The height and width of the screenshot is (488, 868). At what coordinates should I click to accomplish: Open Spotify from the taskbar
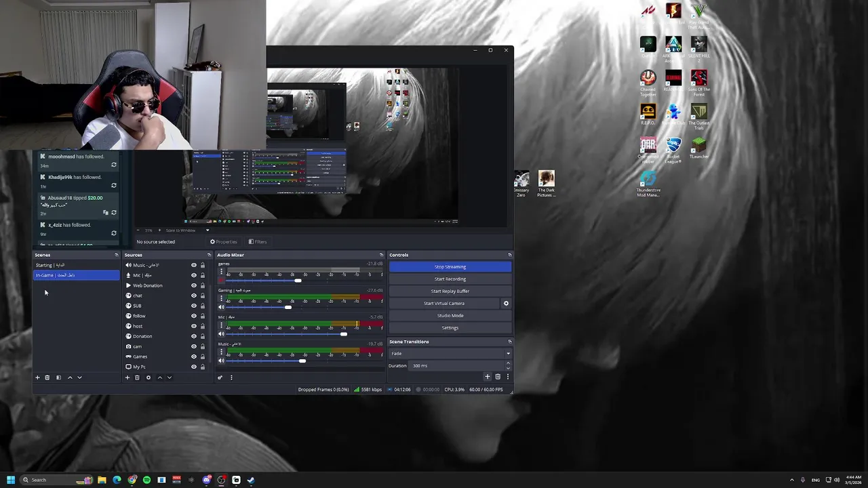click(x=146, y=480)
